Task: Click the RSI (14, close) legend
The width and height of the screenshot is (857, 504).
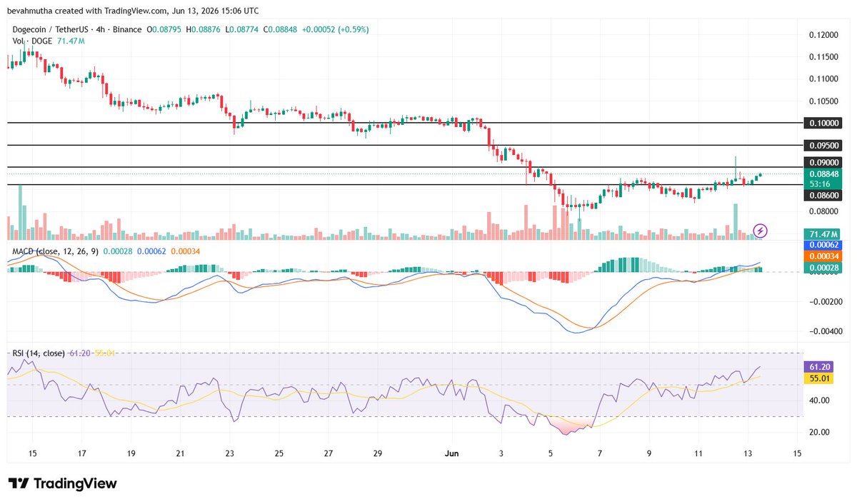Action: pos(39,353)
